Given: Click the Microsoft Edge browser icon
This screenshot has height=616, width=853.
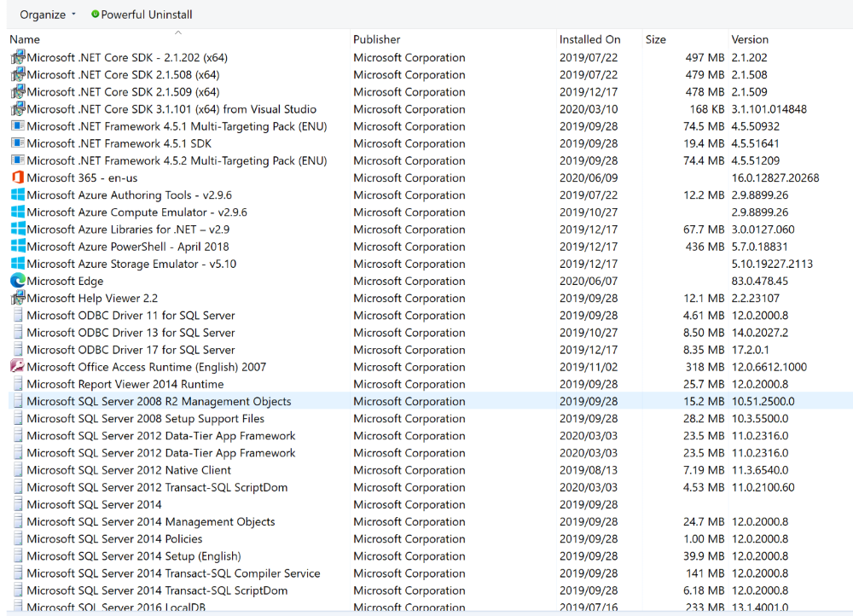Looking at the screenshot, I should pos(18,281).
